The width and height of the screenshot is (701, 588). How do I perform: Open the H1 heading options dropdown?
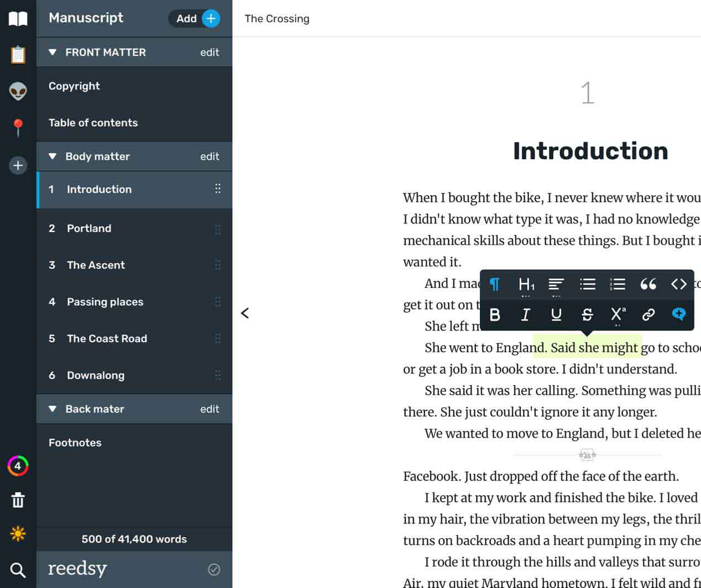(526, 285)
